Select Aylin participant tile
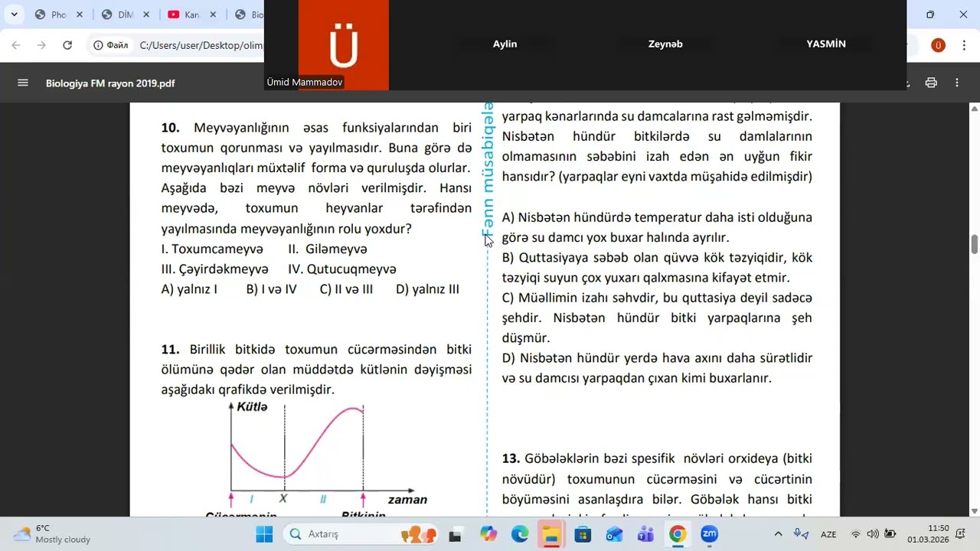The width and height of the screenshot is (980, 551). click(x=505, y=44)
